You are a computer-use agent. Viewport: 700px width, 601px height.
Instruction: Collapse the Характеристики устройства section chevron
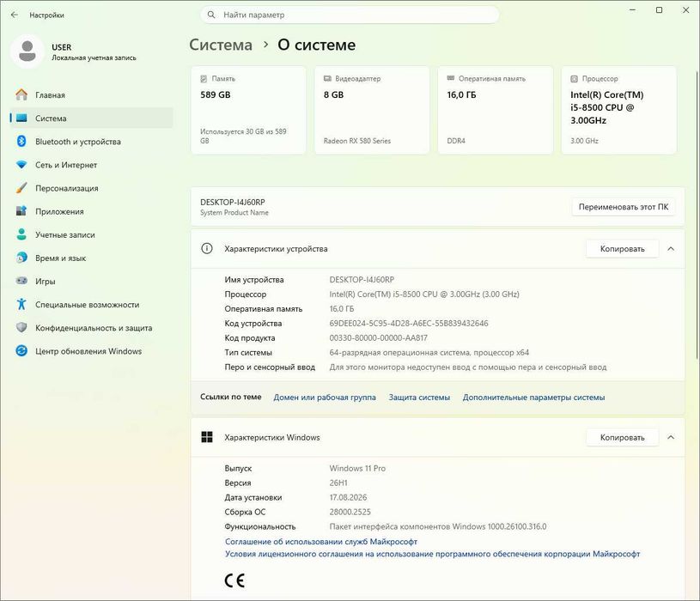point(671,248)
